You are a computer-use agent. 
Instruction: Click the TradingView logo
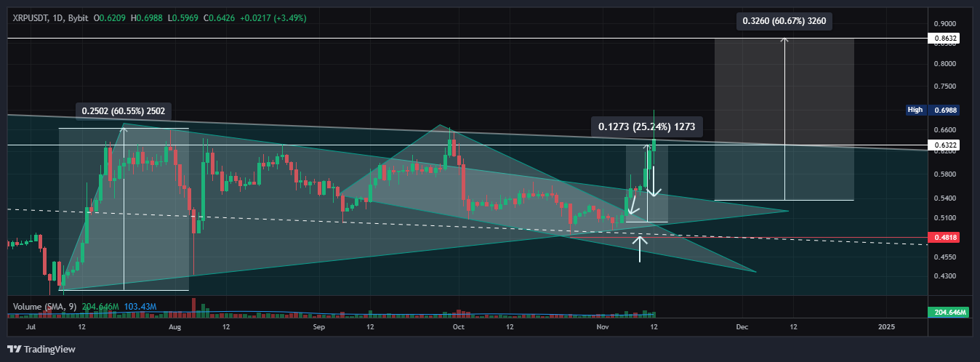(41, 349)
